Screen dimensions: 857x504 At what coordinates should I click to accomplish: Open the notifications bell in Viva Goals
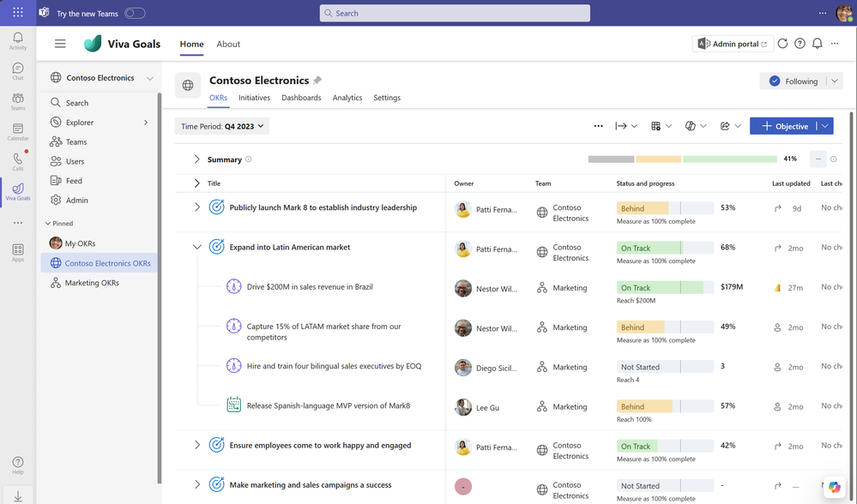[817, 44]
